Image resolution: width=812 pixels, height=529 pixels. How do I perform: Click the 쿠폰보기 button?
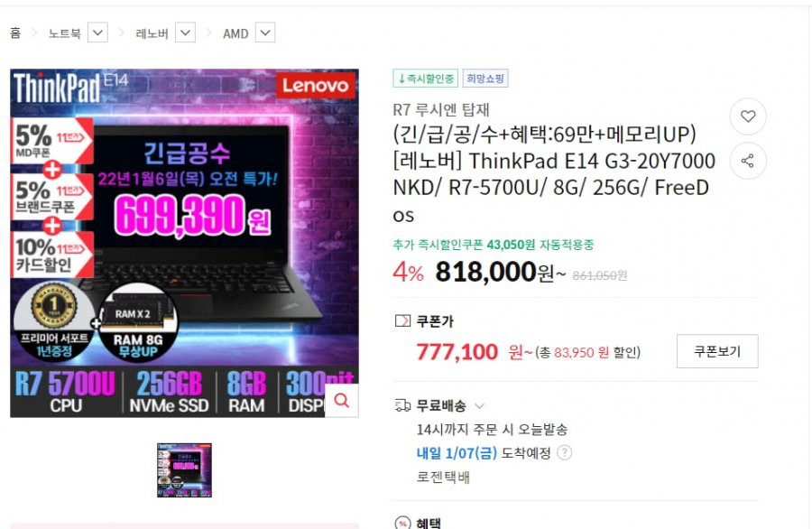(x=717, y=351)
